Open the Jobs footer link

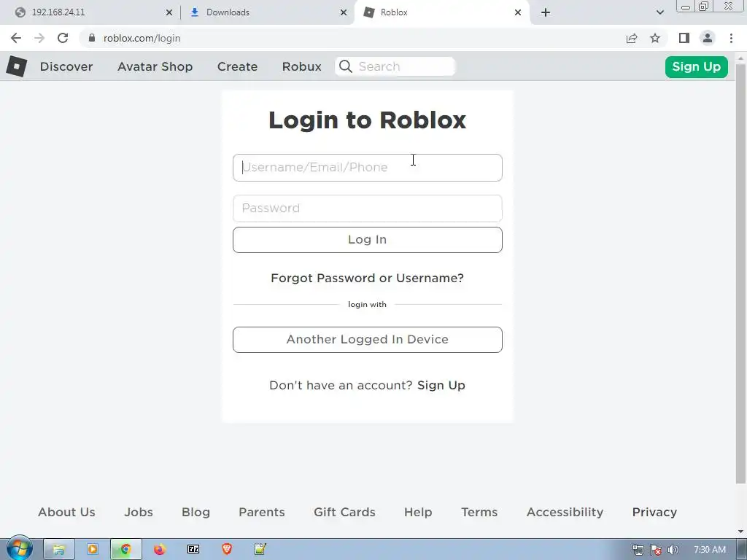(139, 512)
